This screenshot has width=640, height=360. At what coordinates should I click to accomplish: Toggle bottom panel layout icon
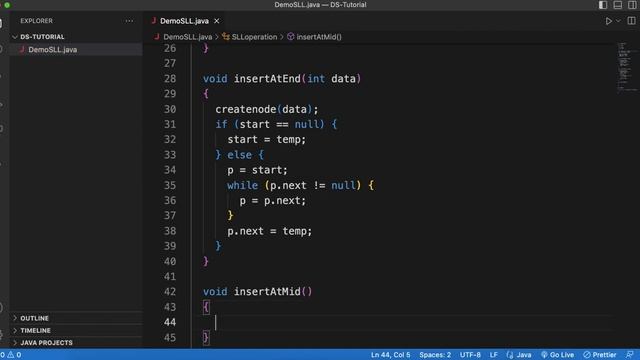618,5
